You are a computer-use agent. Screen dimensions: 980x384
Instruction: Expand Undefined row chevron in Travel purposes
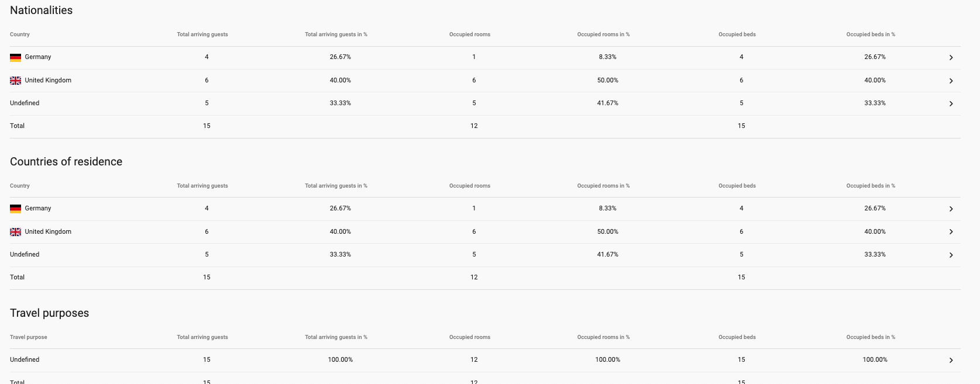[951, 360]
